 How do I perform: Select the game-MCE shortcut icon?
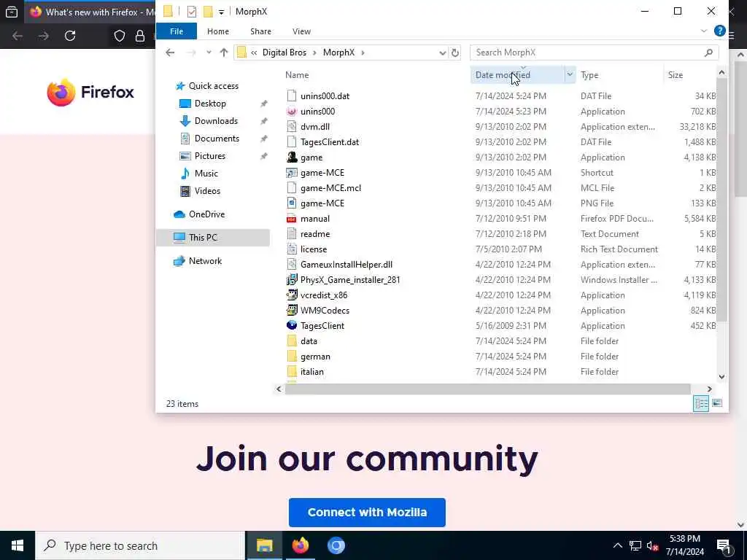pos(292,172)
